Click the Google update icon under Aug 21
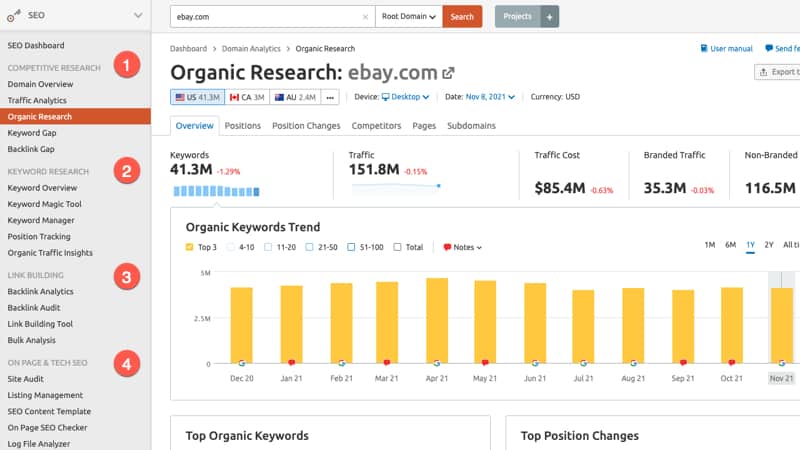Screen dimensions: 800x450 [633, 363]
